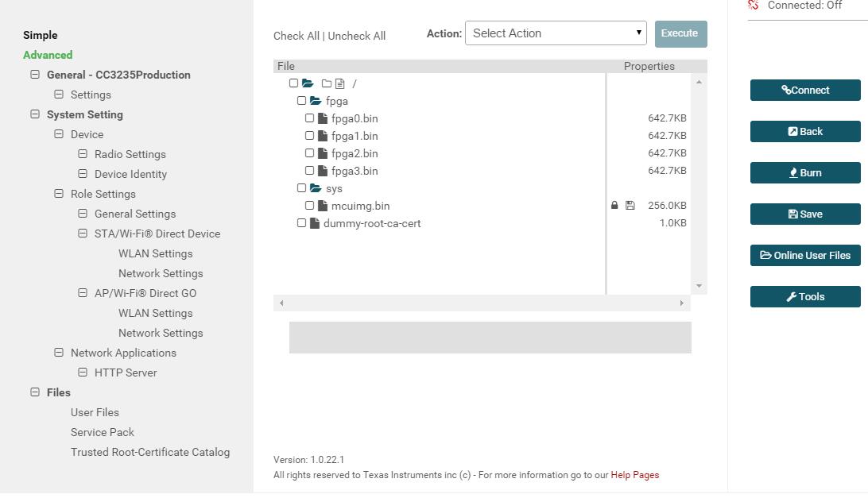Switch to Simple mode
This screenshot has width=868, height=498.
point(41,35)
